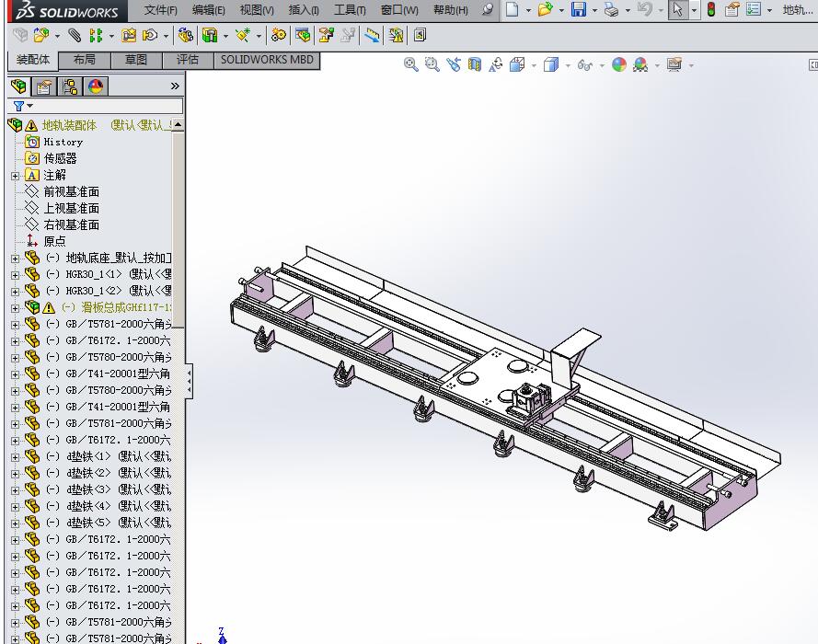Image resolution: width=818 pixels, height=644 pixels.
Task: Select the Mate paperclip tool
Action: [x=75, y=35]
